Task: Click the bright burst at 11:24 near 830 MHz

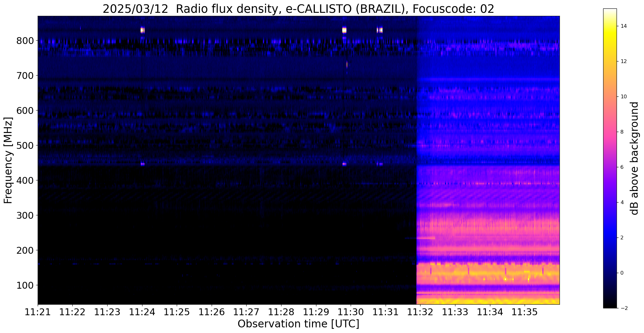Action: 142,30
